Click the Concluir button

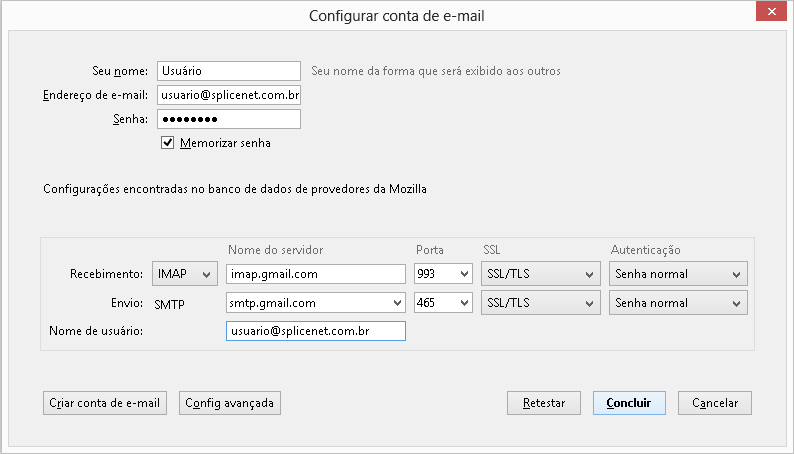629,403
